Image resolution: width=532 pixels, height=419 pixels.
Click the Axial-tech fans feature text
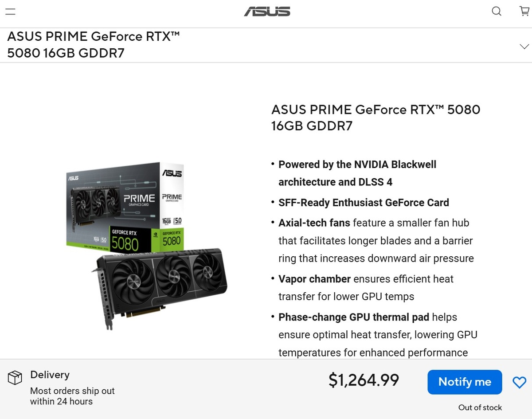376,241
